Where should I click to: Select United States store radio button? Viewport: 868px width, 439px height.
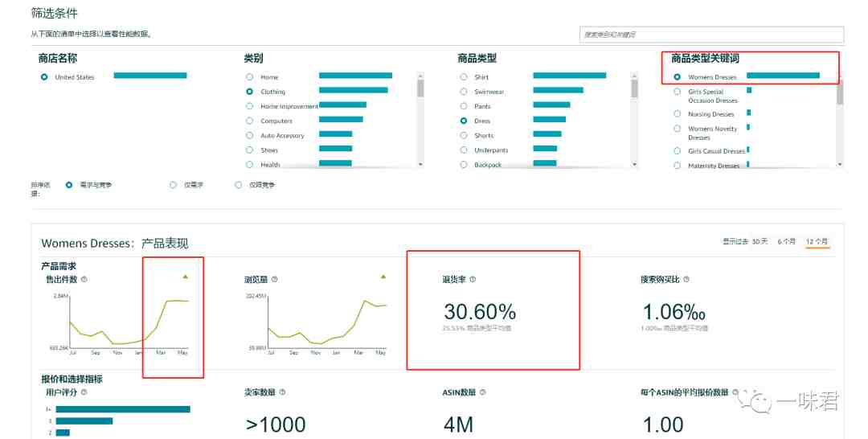tap(44, 77)
